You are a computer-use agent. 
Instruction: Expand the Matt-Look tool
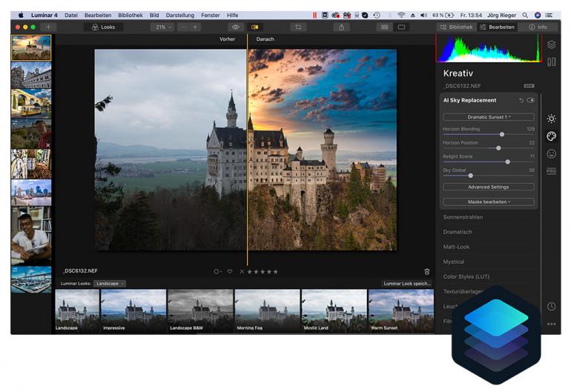point(456,247)
